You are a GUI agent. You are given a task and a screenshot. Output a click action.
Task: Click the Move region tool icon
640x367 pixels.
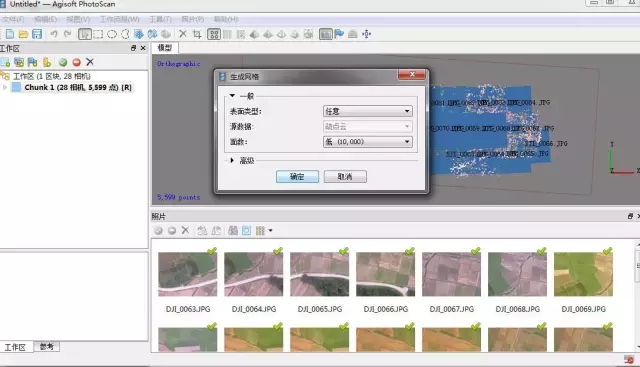click(x=139, y=34)
